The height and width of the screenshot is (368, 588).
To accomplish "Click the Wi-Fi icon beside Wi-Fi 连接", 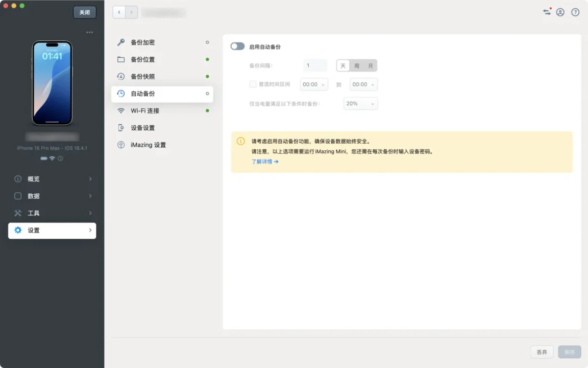I will [x=121, y=111].
